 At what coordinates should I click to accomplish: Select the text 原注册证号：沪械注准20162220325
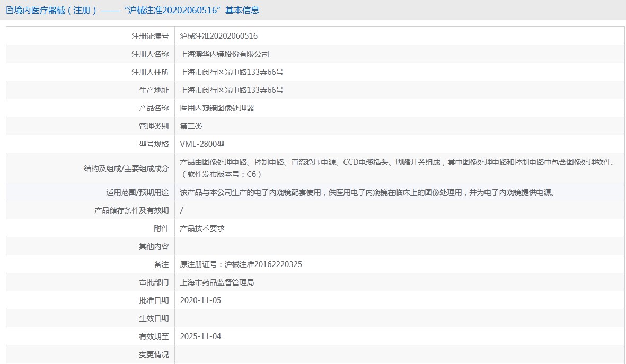click(x=241, y=264)
